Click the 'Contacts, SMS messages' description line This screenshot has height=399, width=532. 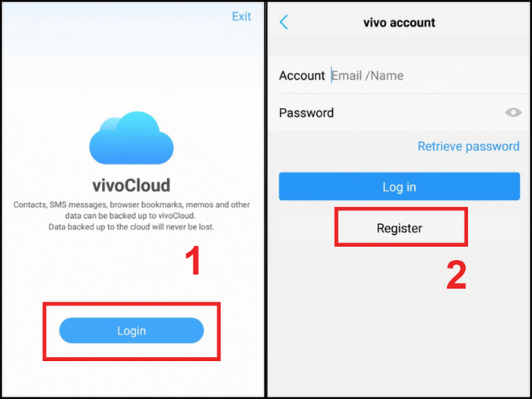(x=131, y=204)
